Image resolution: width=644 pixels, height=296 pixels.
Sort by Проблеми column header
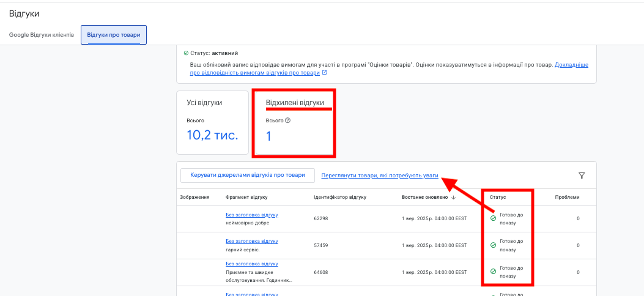coord(567,198)
